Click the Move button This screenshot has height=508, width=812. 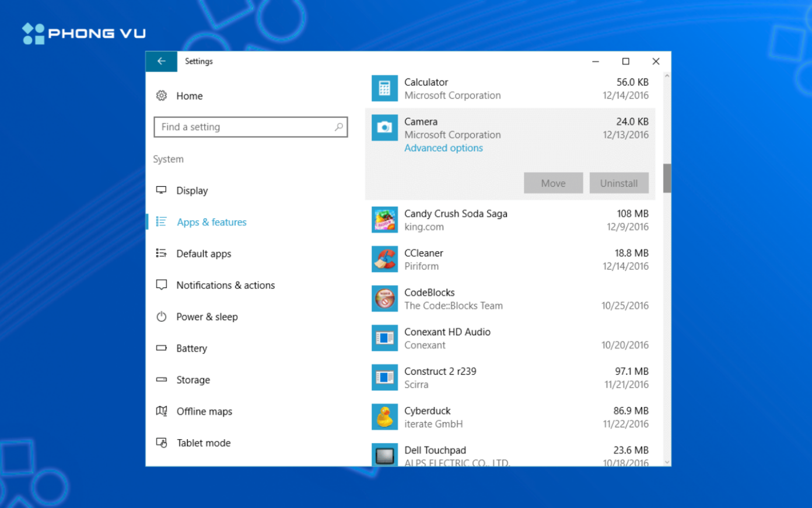point(553,183)
